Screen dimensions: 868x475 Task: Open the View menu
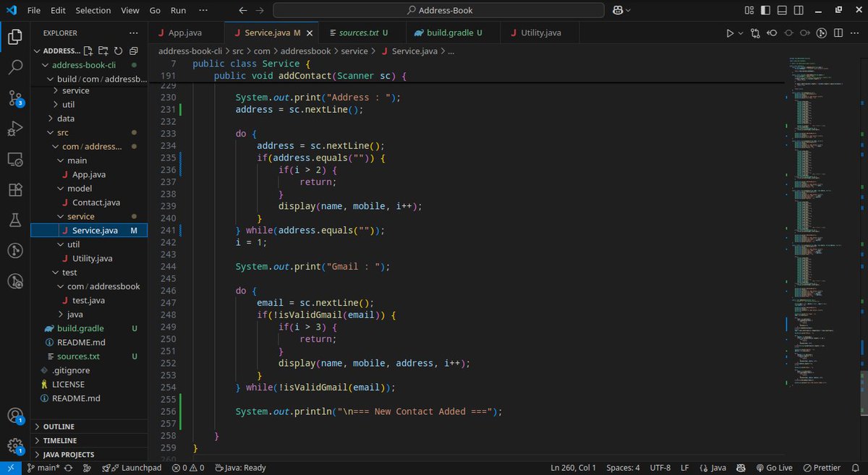point(130,10)
